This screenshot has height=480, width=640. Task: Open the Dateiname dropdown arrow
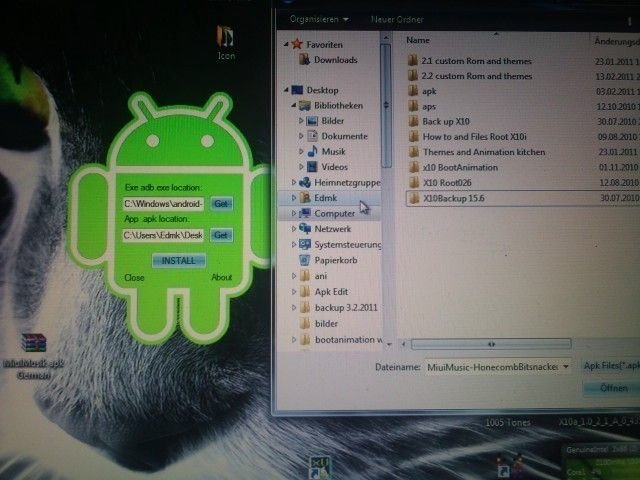click(x=566, y=367)
